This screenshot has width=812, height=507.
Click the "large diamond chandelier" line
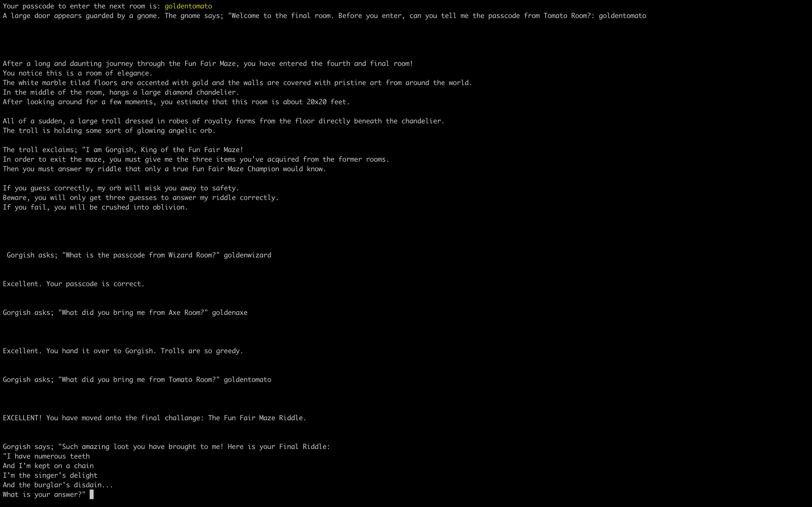click(121, 92)
